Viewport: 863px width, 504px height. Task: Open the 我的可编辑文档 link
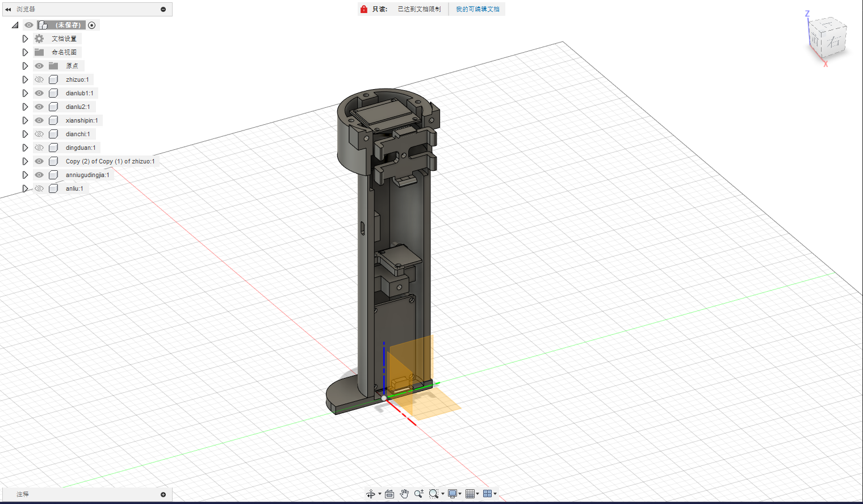click(477, 9)
